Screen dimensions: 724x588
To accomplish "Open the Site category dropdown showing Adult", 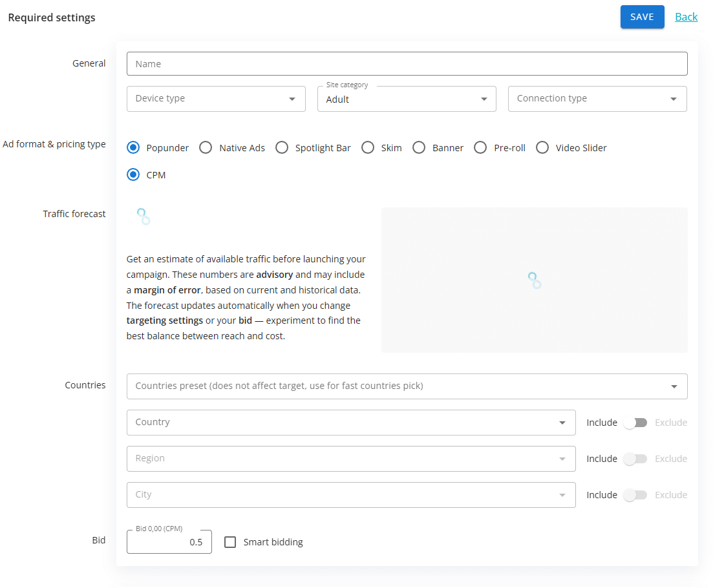I will (407, 99).
